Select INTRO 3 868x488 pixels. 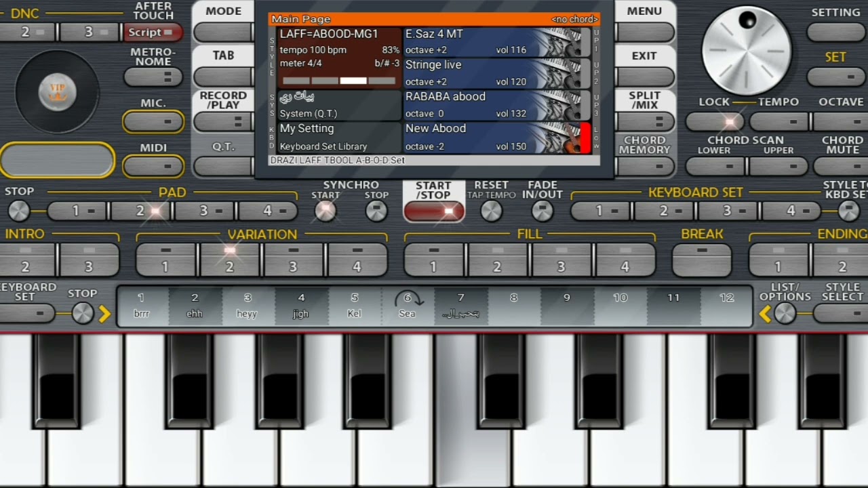[89, 260]
